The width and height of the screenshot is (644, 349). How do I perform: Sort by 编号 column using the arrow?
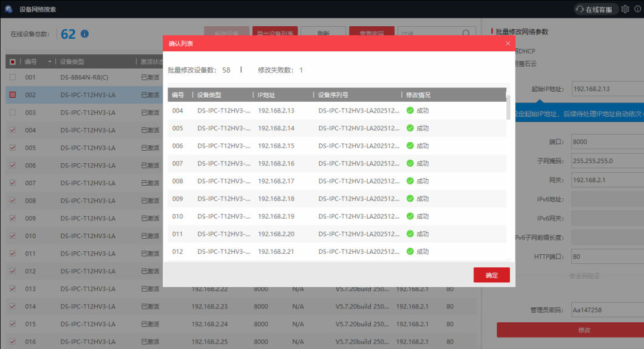click(x=49, y=62)
